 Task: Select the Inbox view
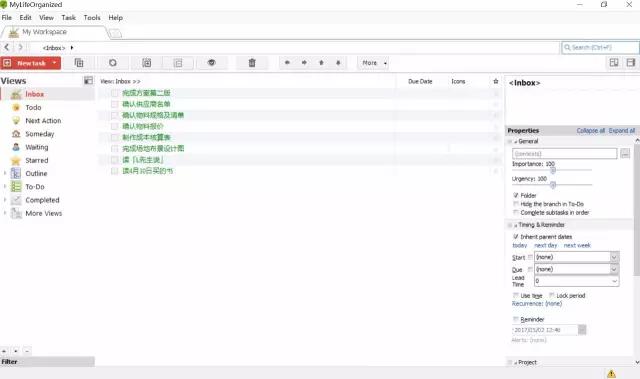pyautogui.click(x=34, y=94)
